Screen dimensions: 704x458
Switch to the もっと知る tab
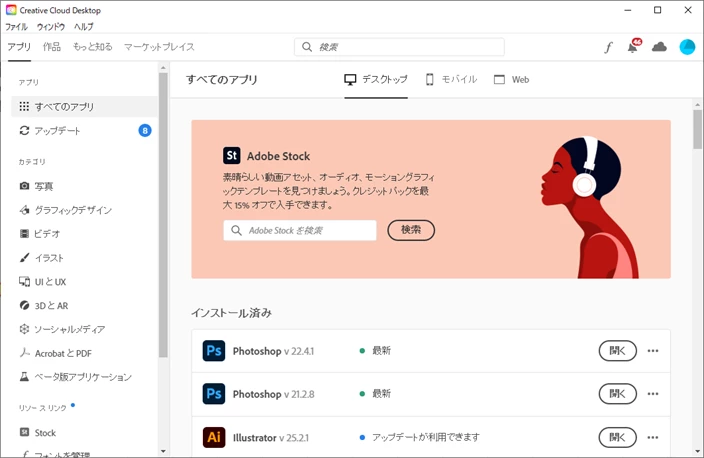pyautogui.click(x=92, y=47)
